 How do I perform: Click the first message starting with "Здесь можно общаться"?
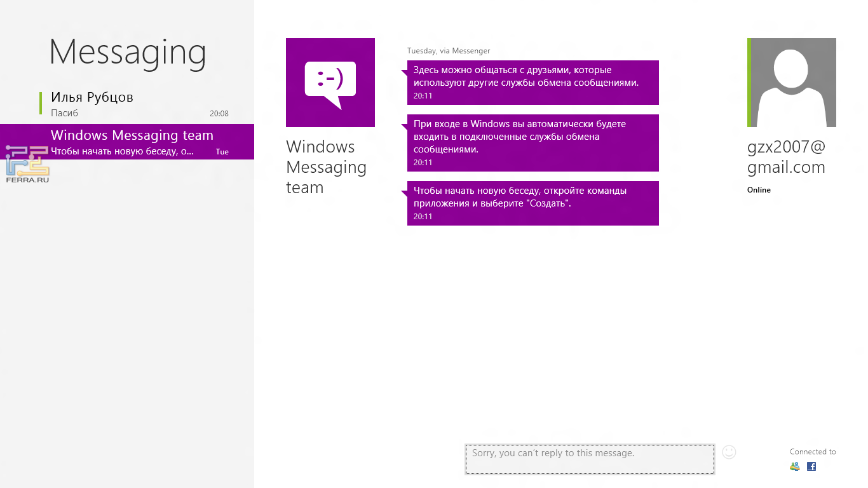click(532, 82)
